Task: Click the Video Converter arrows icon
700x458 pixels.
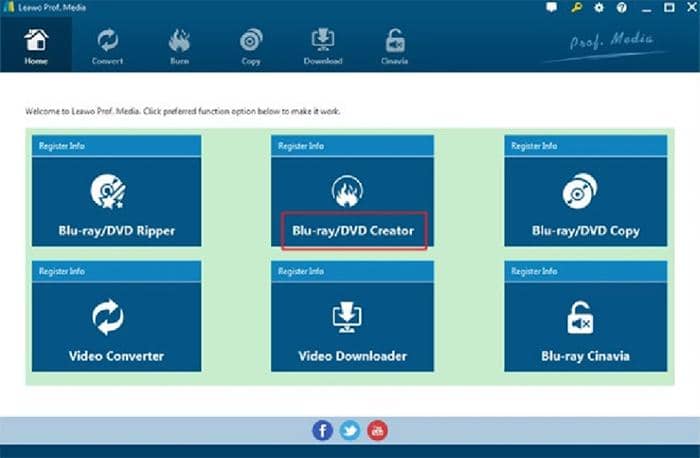Action: click(108, 317)
